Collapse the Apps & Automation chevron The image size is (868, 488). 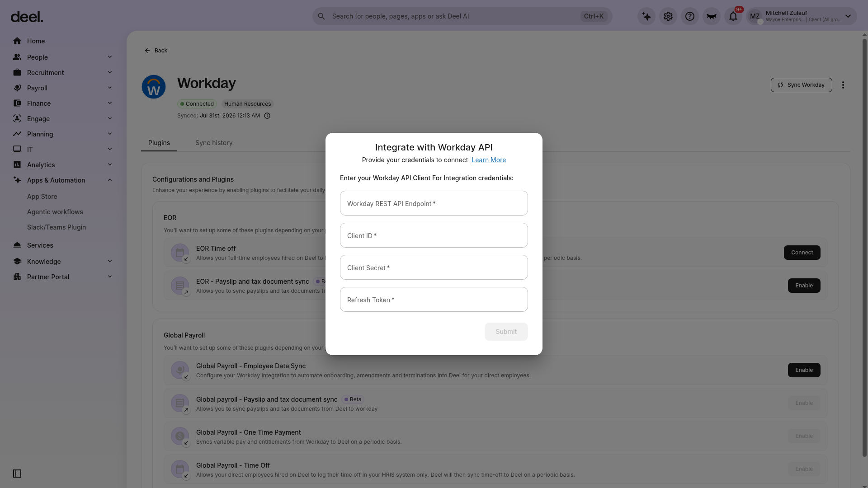pyautogui.click(x=110, y=180)
